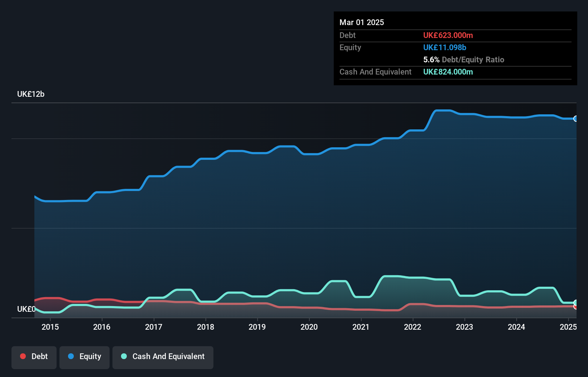Select the Equity line's end data point marker

(576, 119)
